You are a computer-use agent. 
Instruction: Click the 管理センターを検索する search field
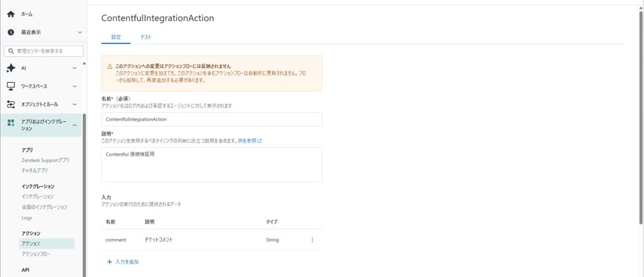(44, 52)
